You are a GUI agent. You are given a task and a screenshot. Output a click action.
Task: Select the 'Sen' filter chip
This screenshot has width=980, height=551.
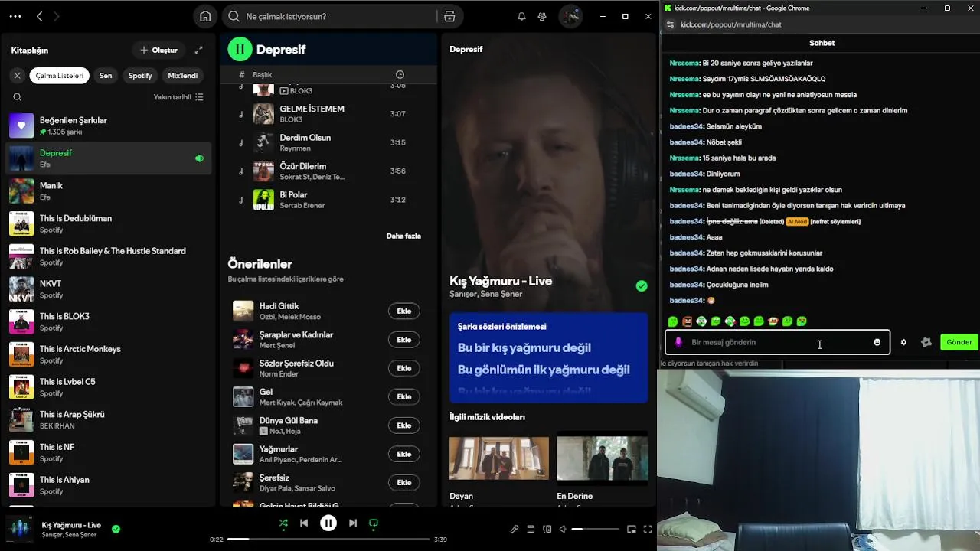[x=106, y=75]
